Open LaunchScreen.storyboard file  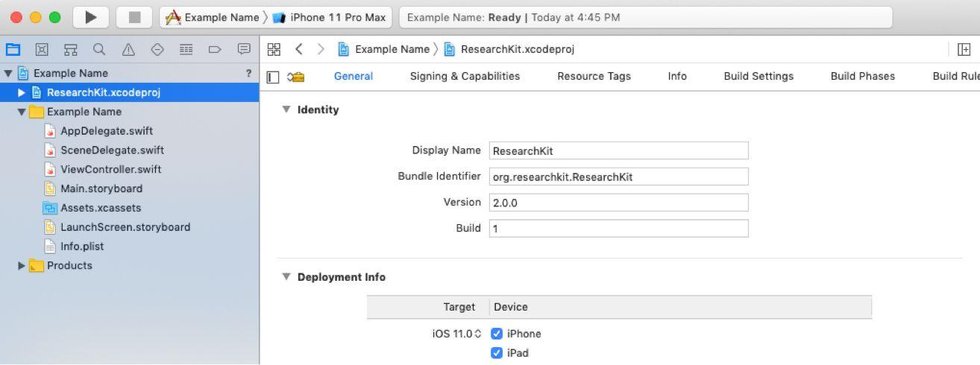tap(130, 227)
